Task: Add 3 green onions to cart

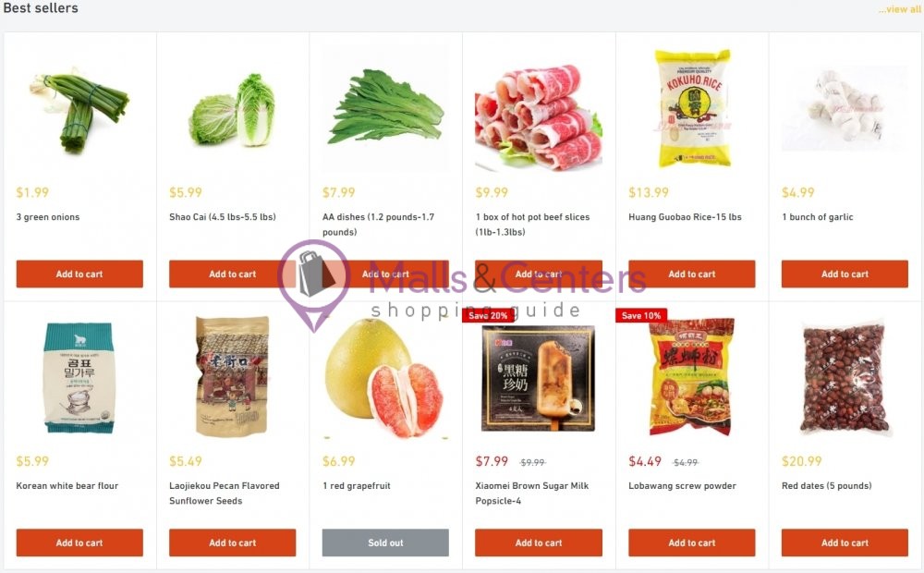Action: point(79,274)
